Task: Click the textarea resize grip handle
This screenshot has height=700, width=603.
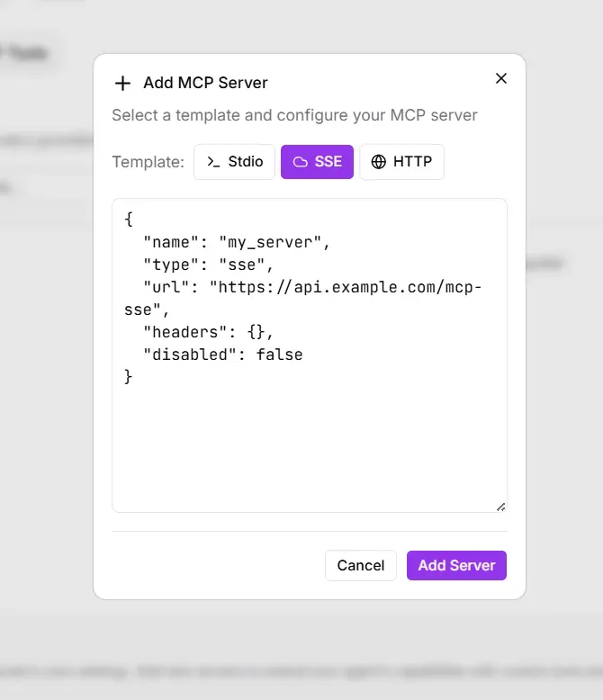Action: pos(500,506)
